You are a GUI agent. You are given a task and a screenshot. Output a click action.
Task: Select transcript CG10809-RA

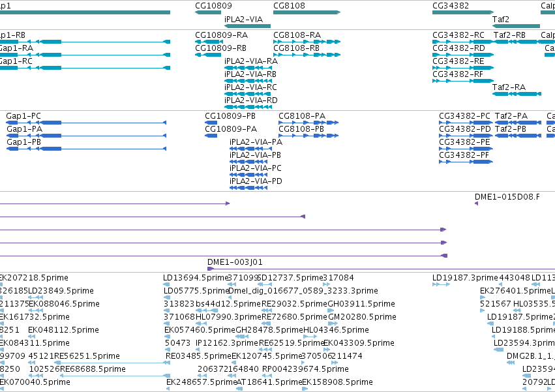[221, 35]
